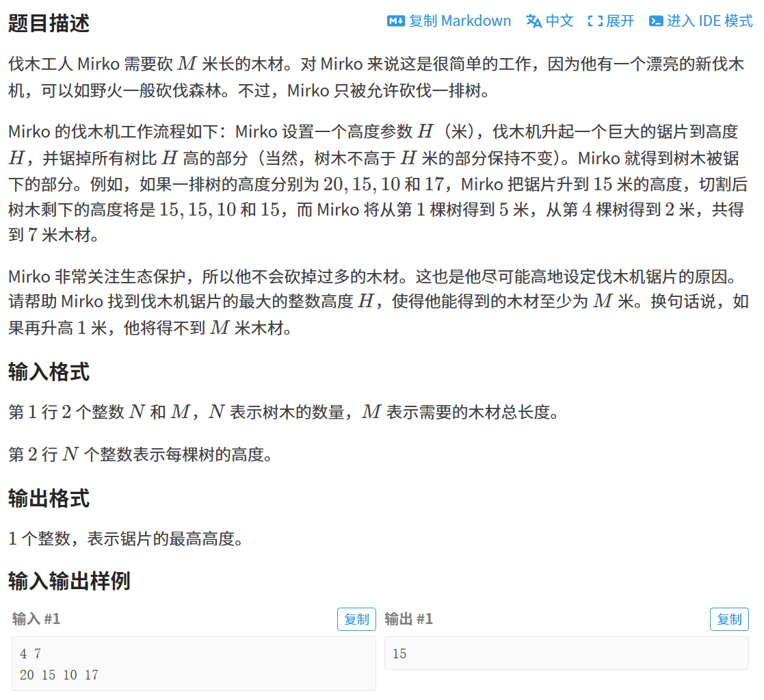Click the first input line 4 7
Viewport: 764px width, 700px height.
(31, 653)
